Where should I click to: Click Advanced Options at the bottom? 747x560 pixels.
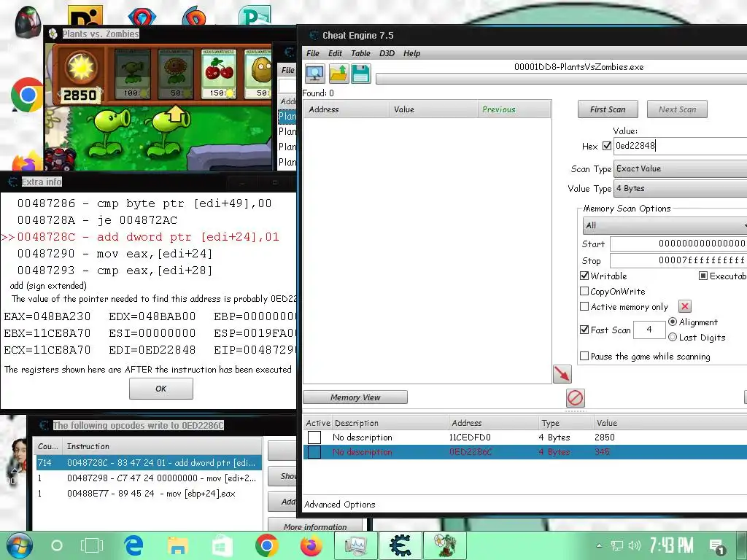pyautogui.click(x=340, y=505)
